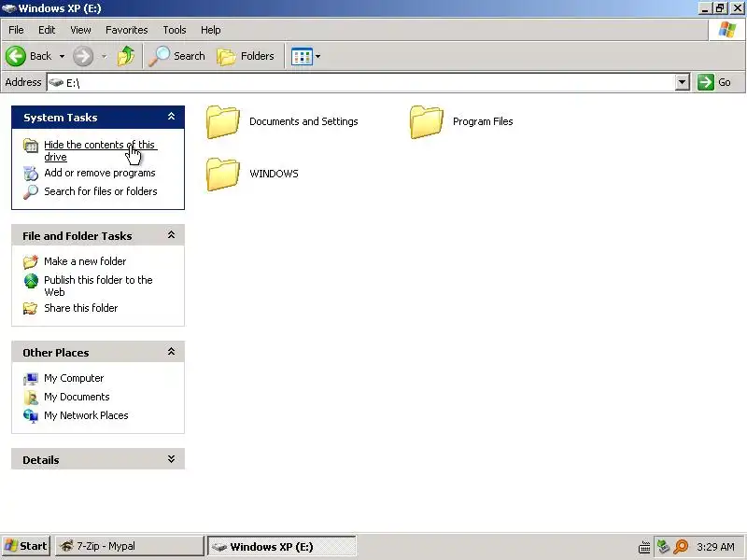
Task: Open the File menu
Action: pos(16,30)
